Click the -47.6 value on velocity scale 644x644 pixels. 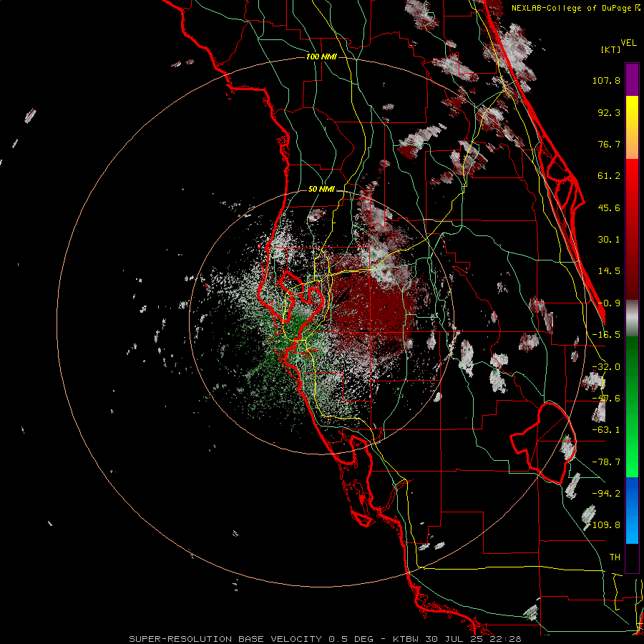606,399
